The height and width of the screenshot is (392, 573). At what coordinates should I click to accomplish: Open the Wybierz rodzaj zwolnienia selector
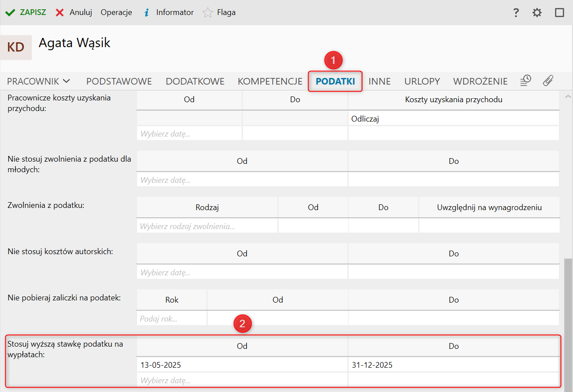point(207,226)
